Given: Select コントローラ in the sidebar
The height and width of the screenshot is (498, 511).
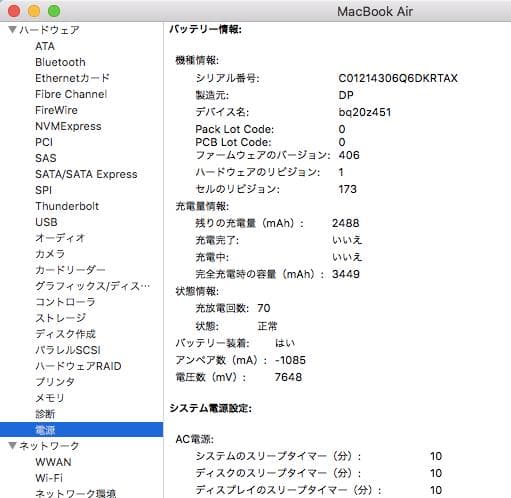Looking at the screenshot, I should coord(65,302).
